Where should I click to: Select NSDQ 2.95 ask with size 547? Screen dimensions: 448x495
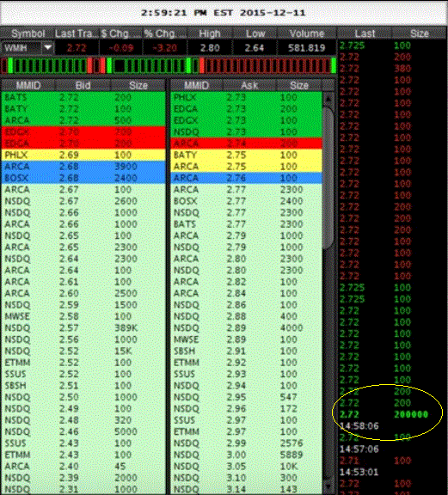click(x=247, y=397)
